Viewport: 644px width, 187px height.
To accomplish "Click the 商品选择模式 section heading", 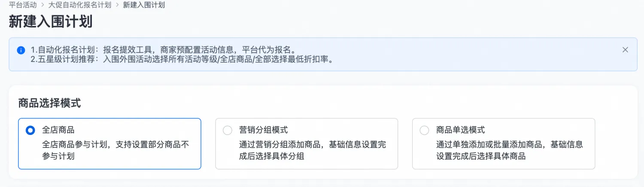I will (49, 103).
